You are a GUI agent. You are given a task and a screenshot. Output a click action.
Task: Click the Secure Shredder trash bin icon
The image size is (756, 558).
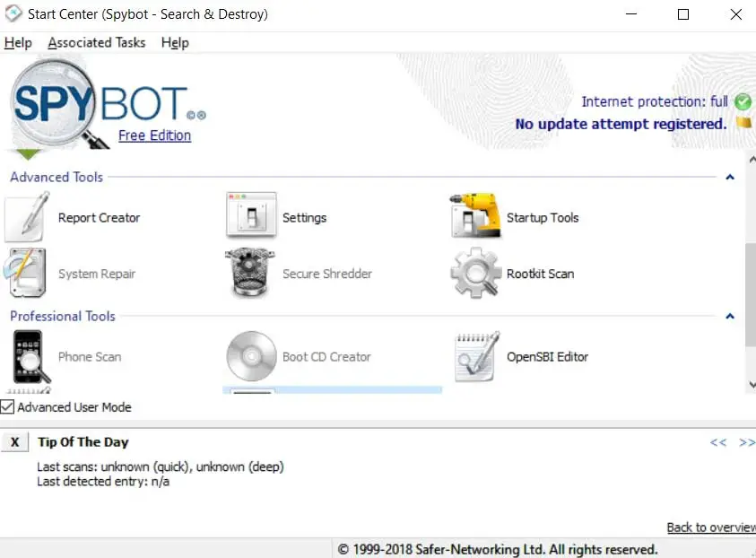[x=249, y=273]
